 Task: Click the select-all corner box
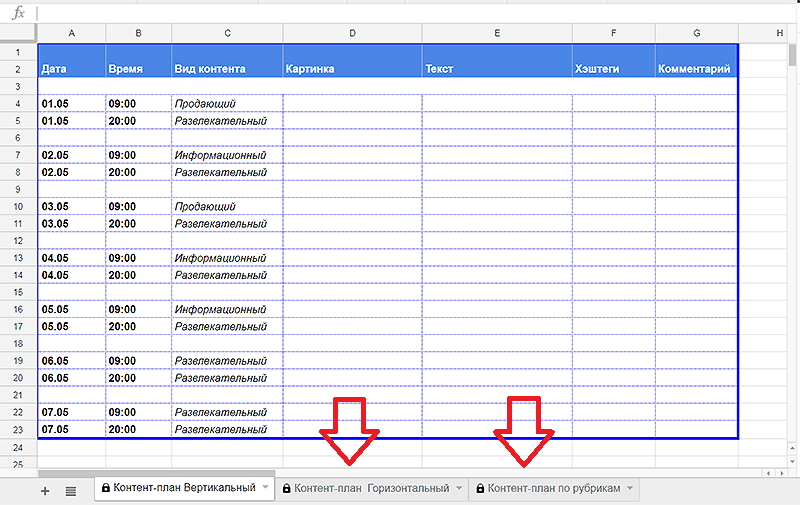[x=18, y=33]
